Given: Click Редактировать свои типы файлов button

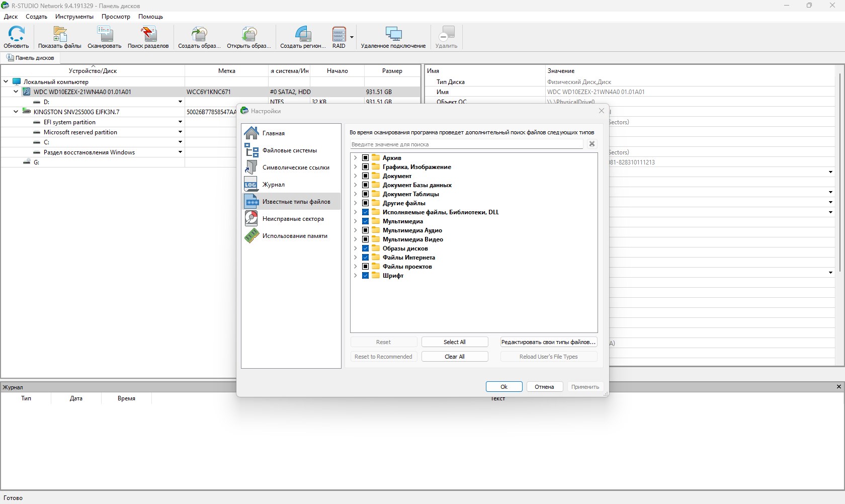Looking at the screenshot, I should [x=548, y=342].
